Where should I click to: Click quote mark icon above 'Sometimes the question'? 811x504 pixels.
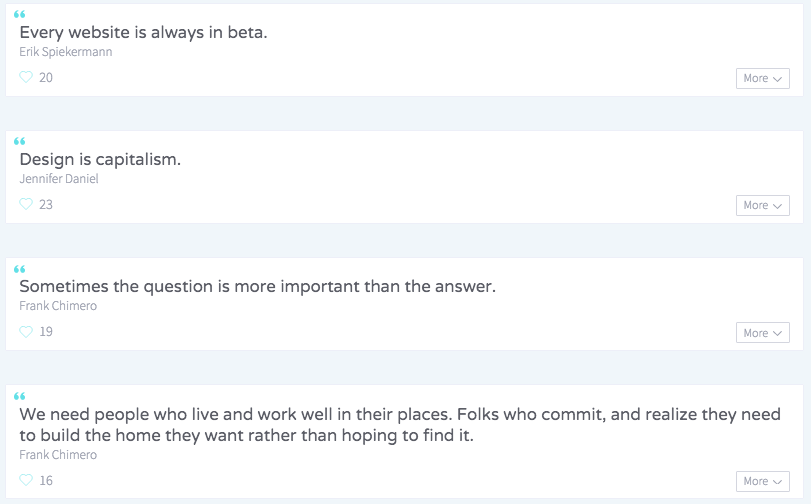tap(20, 269)
